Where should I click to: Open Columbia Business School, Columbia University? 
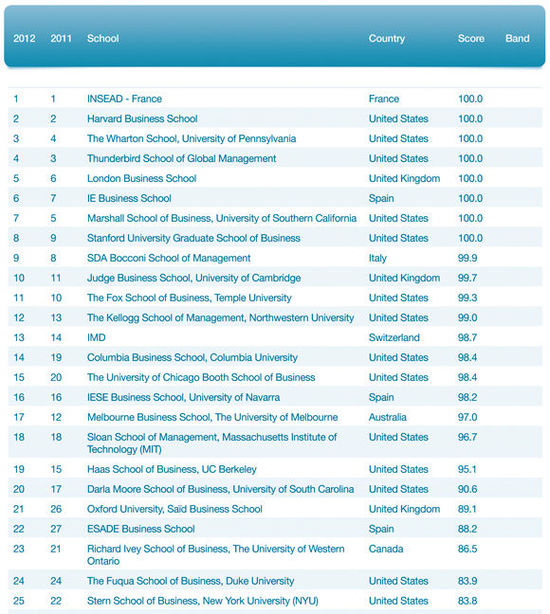(192, 358)
